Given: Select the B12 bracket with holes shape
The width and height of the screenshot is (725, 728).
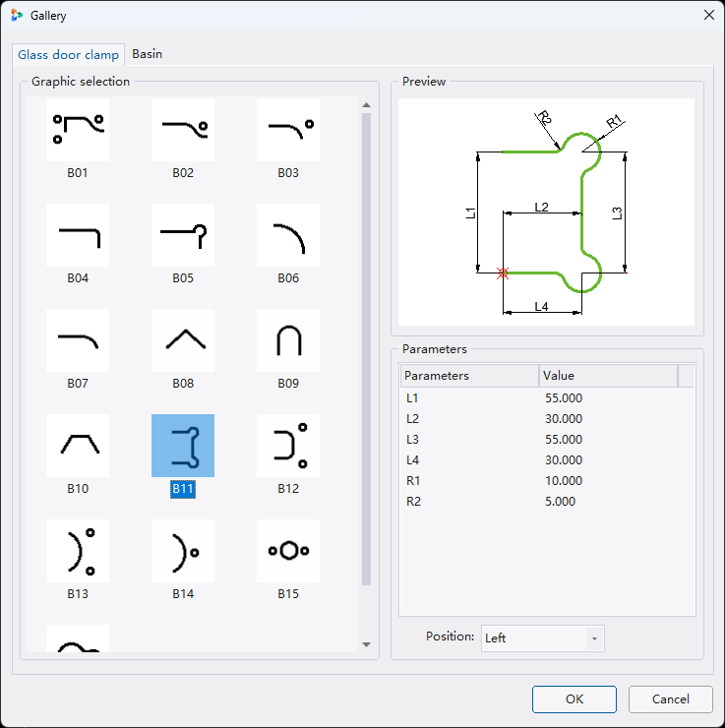Looking at the screenshot, I should tap(288, 446).
